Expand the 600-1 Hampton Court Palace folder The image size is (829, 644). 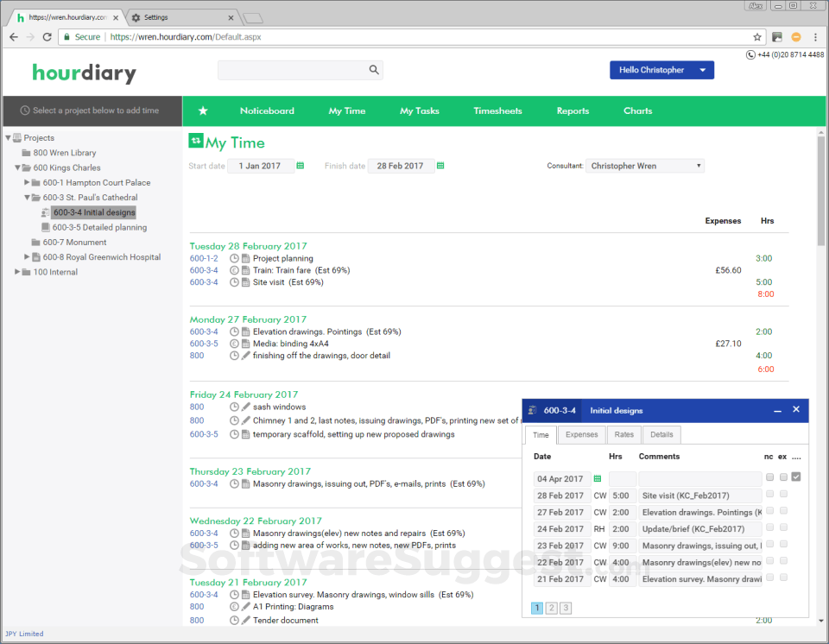click(27, 182)
